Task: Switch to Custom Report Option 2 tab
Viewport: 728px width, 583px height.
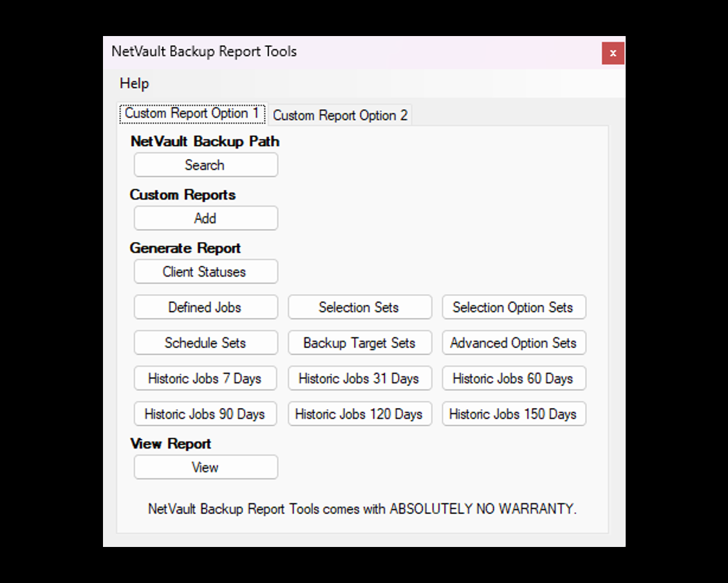Action: (340, 116)
